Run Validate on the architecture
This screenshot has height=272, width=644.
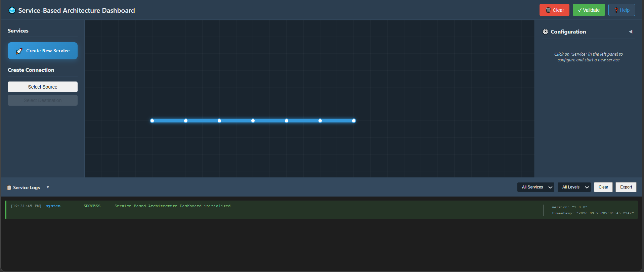[589, 10]
